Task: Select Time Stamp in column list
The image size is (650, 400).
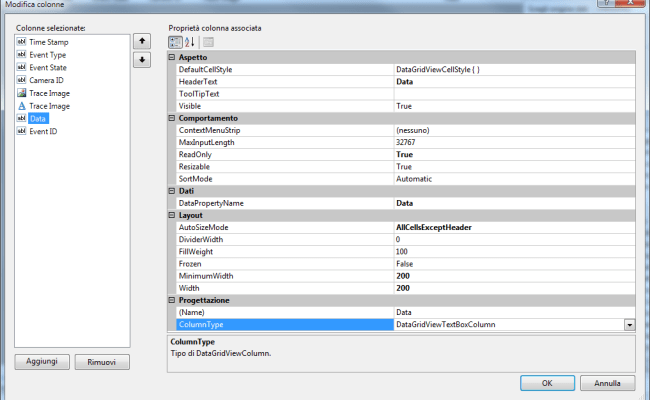Action: click(49, 42)
